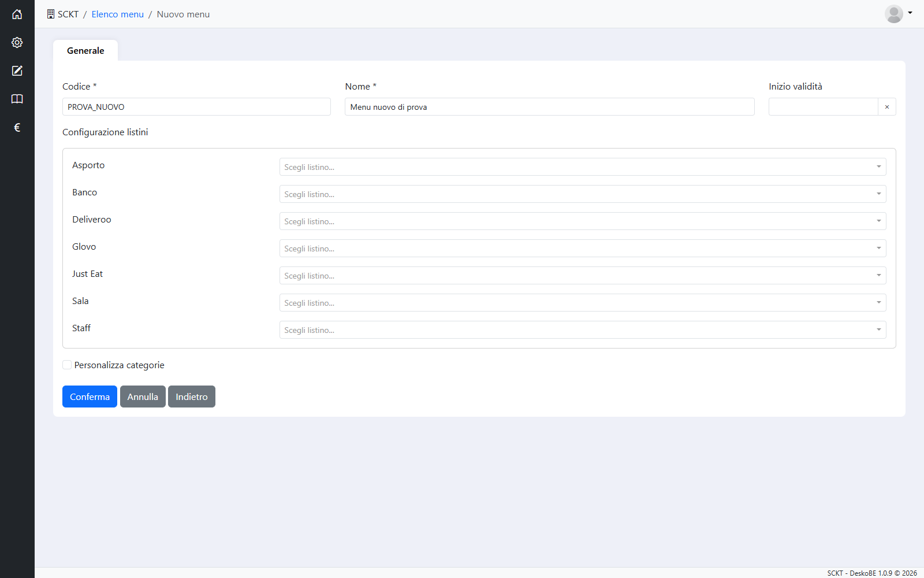Click the Annulla button
This screenshot has width=924, height=578.
(x=143, y=397)
